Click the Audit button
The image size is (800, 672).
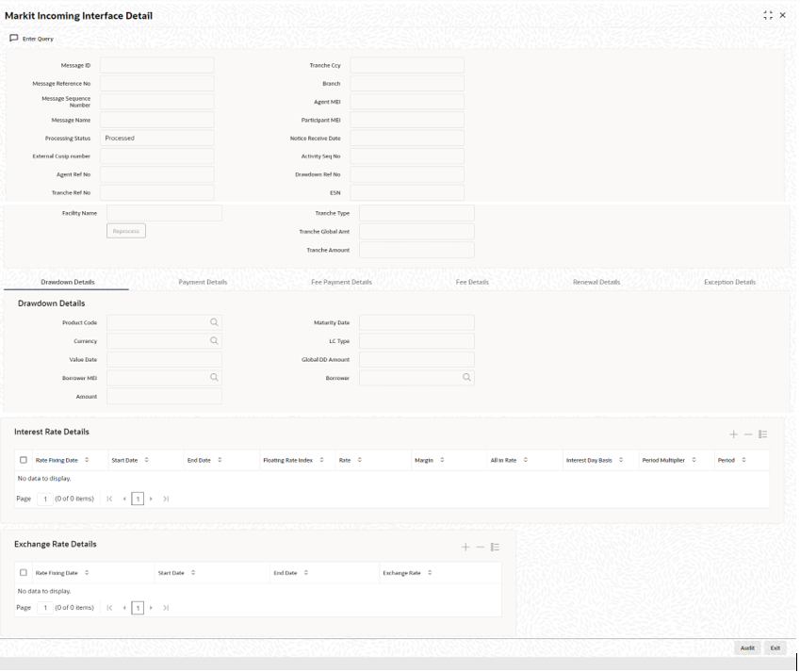point(747,648)
